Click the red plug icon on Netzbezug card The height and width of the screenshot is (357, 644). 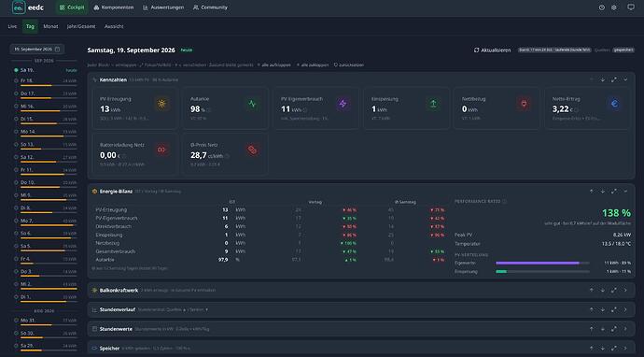[524, 104]
